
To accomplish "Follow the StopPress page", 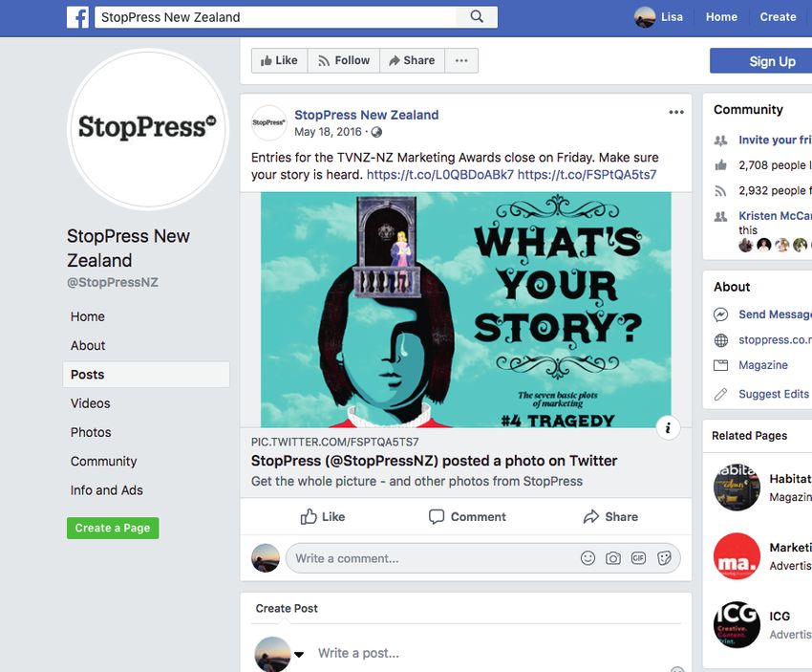I will [x=344, y=60].
